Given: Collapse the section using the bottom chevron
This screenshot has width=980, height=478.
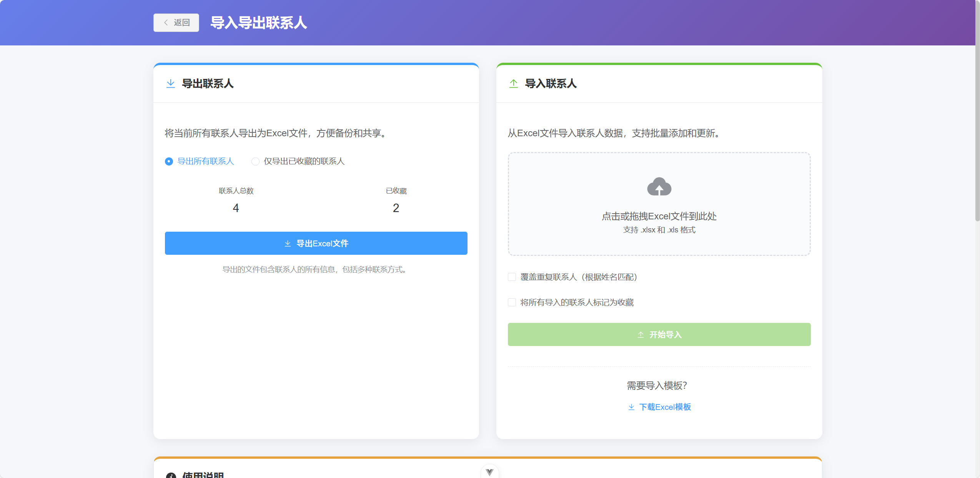Looking at the screenshot, I should pos(489,471).
